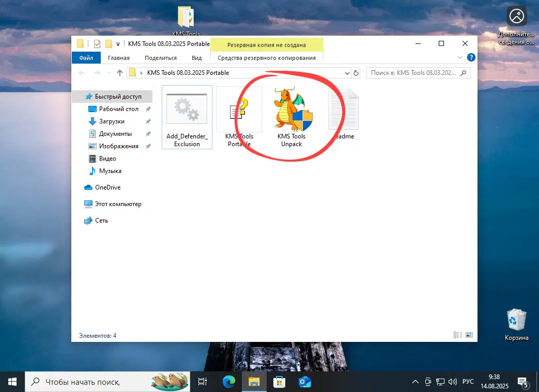Open Outlook from the taskbar

pos(304,382)
